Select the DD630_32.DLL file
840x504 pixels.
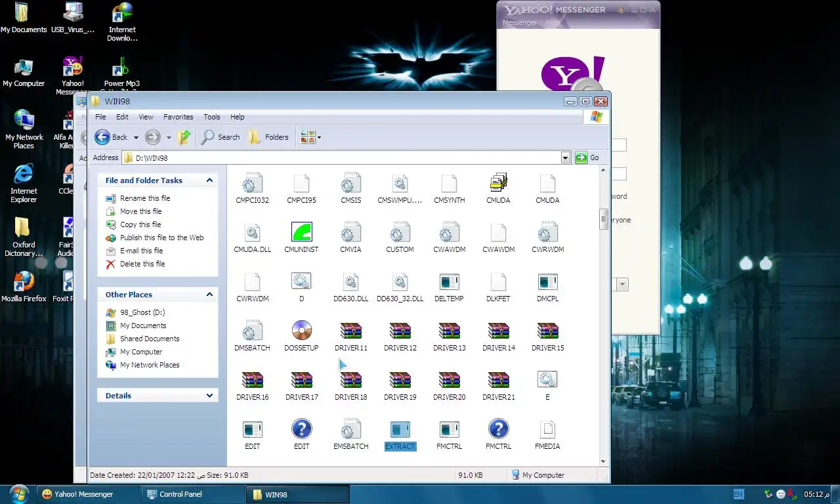point(400,287)
